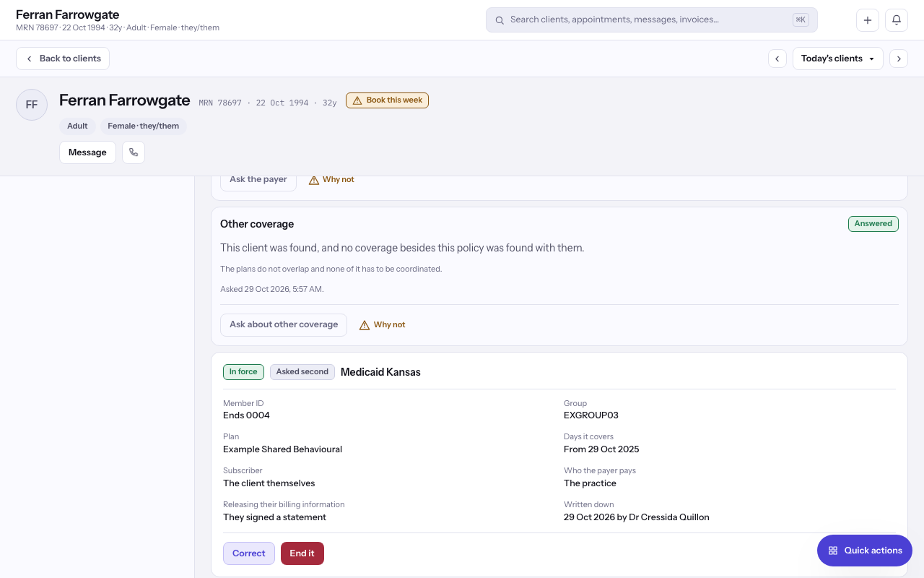Click Why not beside Ask the payer

(331, 180)
